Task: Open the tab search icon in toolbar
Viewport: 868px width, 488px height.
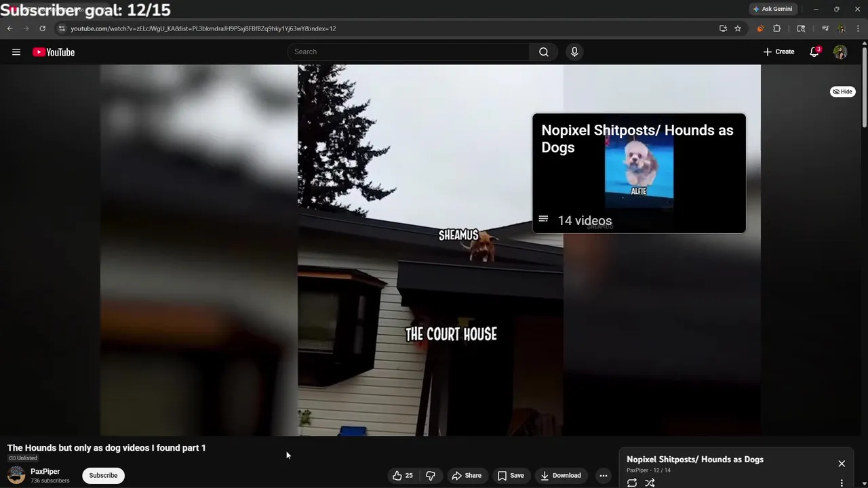Action: pyautogui.click(x=801, y=28)
